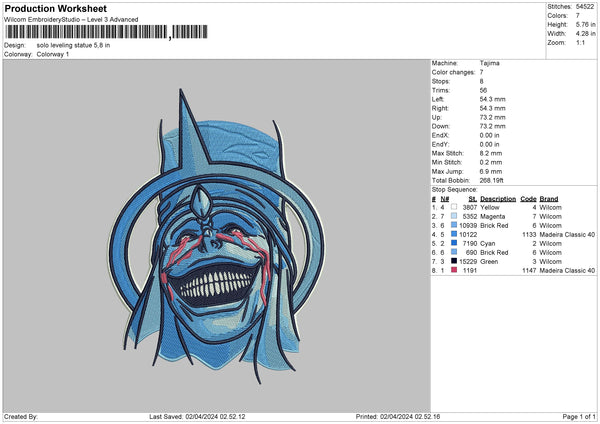Viewport: 600px width, 424px height.
Task: Select the design name 'solo leveling statue 5,8 in'
Action: (x=72, y=45)
